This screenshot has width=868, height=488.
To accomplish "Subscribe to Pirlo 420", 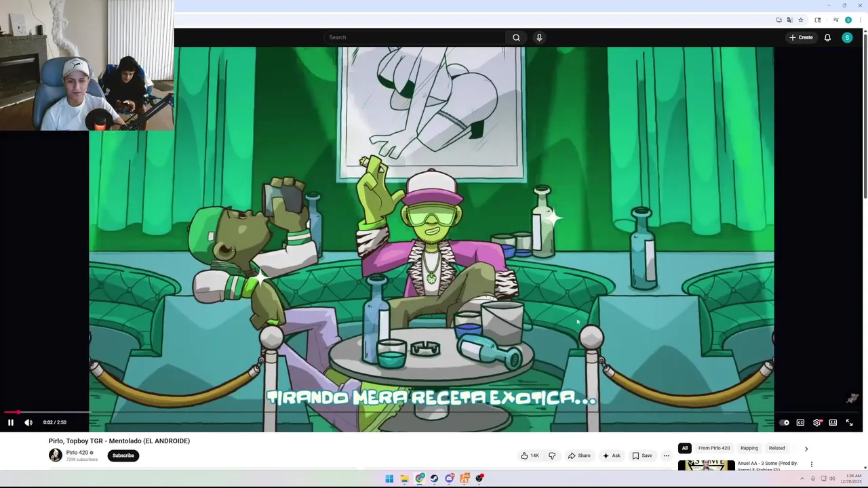I will (123, 455).
